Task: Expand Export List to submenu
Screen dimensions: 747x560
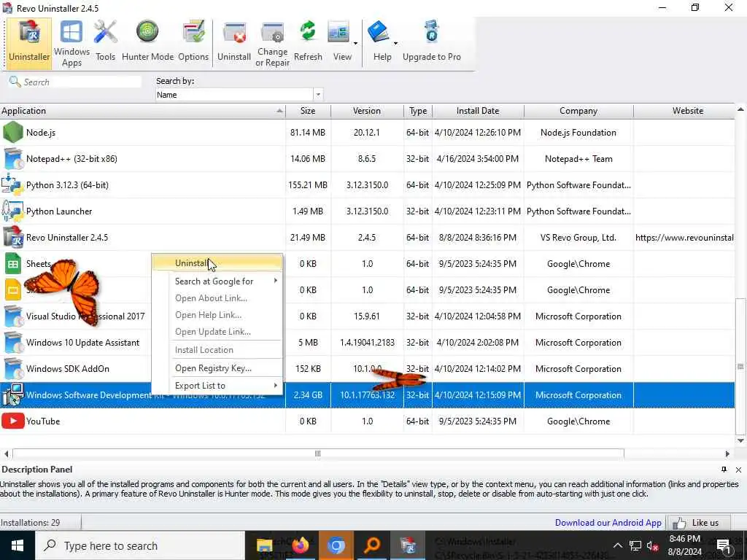Action: pos(275,385)
